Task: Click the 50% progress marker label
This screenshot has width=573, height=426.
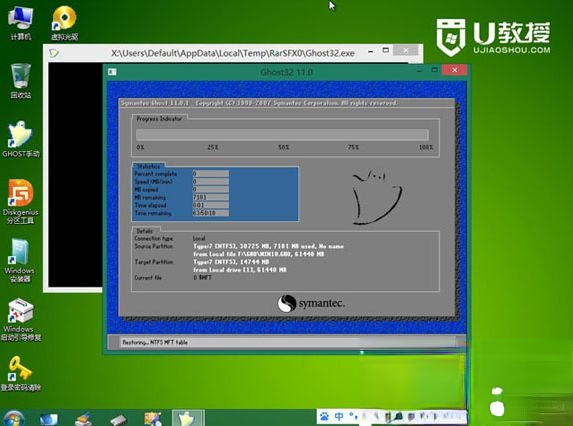Action: click(284, 147)
